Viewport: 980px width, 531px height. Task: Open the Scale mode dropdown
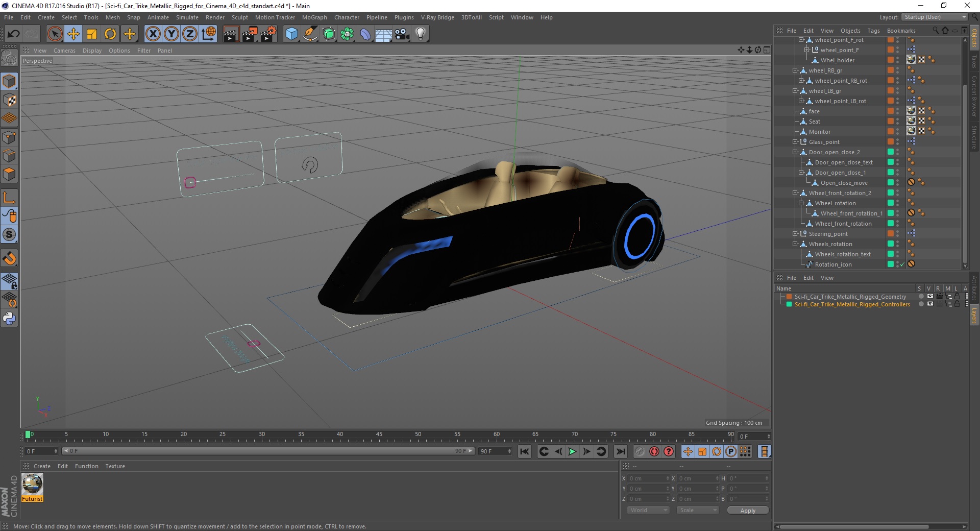coord(697,510)
